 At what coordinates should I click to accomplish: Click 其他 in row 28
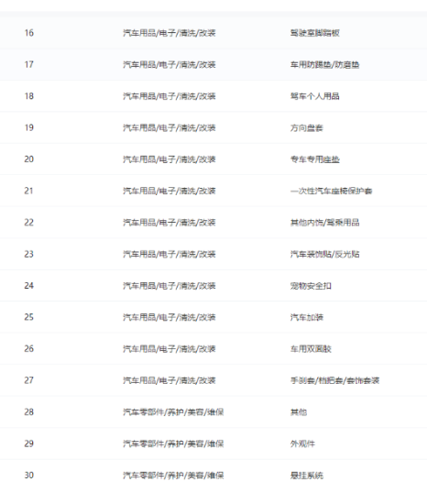(x=299, y=411)
